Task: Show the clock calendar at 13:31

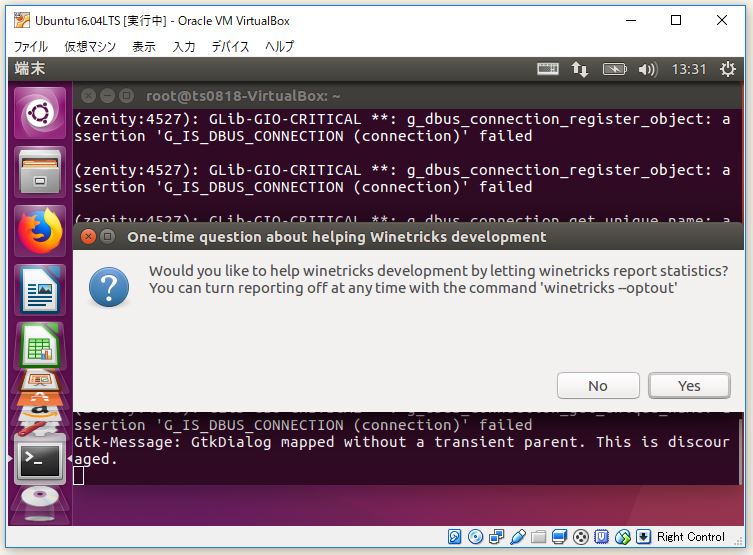Action: point(689,69)
